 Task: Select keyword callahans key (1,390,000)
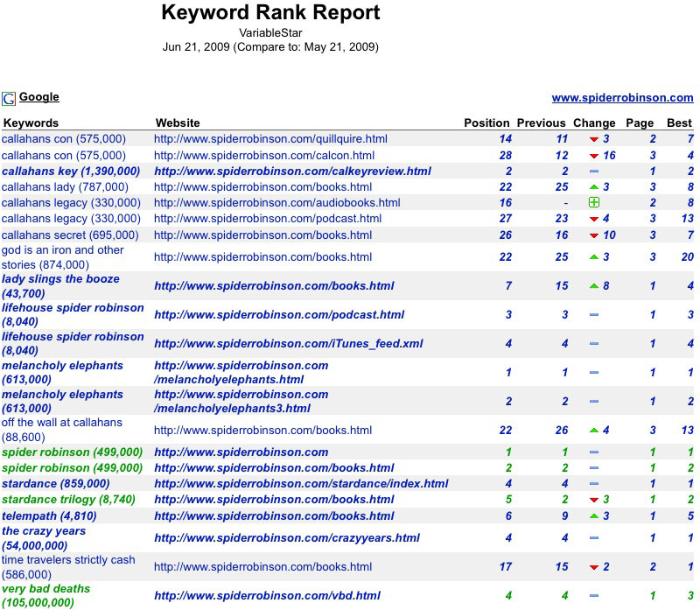pos(71,171)
